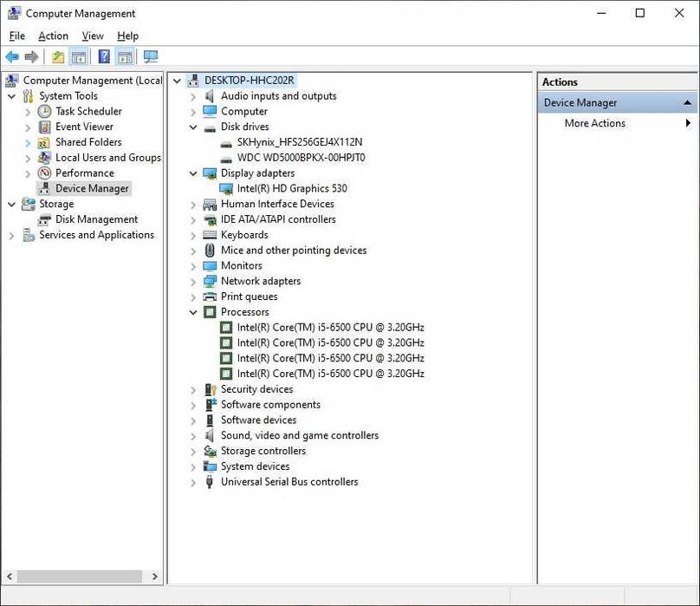The image size is (700, 606).
Task: Click the Keyboards category icon
Action: 210,235
